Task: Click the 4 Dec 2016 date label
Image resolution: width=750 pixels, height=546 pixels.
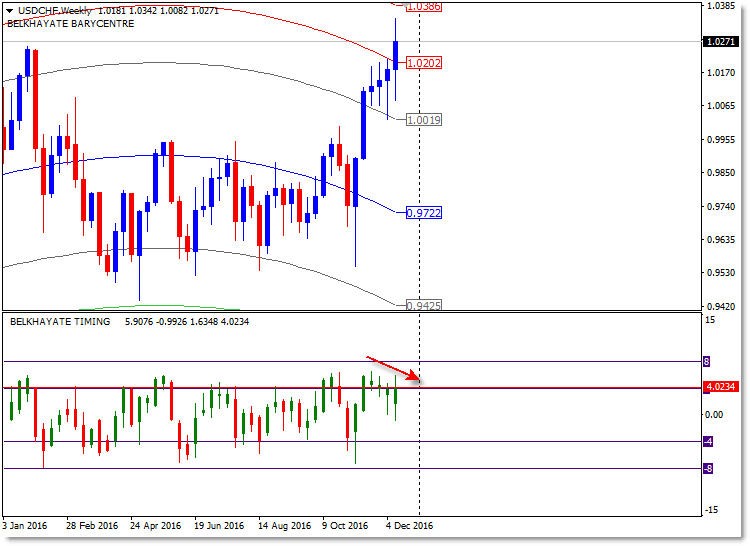Action: pos(409,525)
